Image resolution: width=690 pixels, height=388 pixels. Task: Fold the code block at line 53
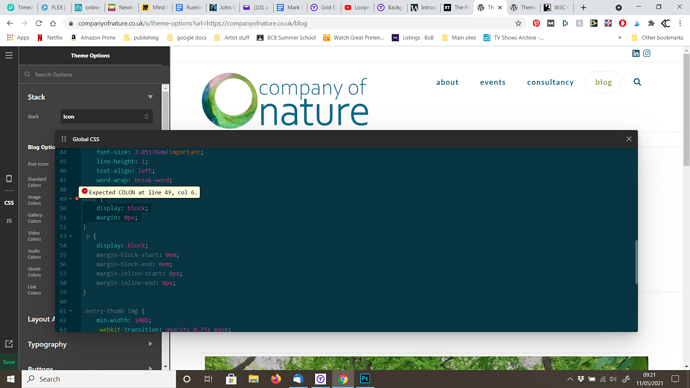(x=70, y=236)
